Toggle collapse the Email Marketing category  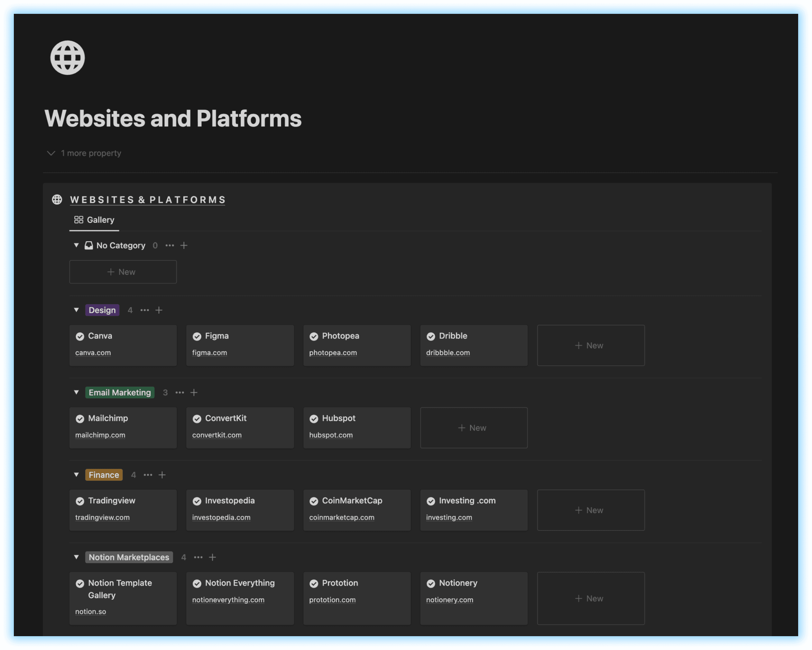[x=76, y=392]
